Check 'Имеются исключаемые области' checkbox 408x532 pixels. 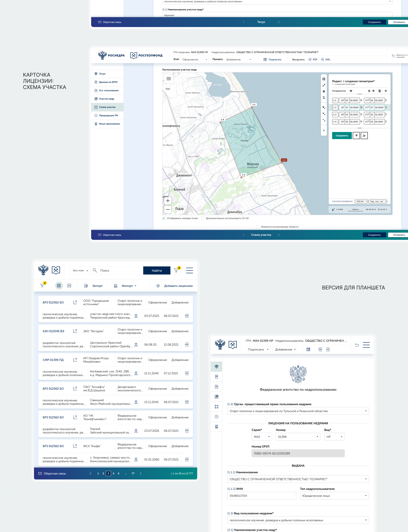pyautogui.click(x=258, y=227)
